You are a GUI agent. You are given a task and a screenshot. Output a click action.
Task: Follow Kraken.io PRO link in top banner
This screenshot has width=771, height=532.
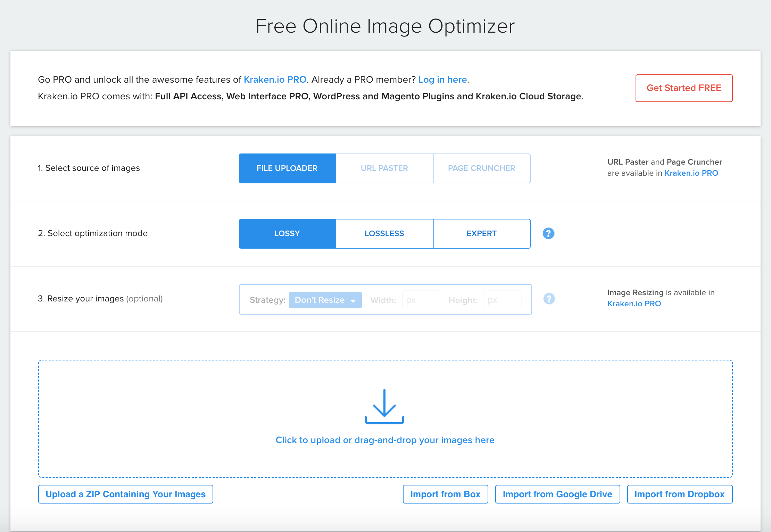[275, 80]
